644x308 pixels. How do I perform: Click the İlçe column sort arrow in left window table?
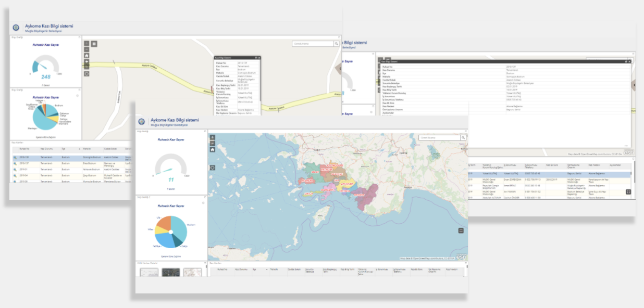click(80, 149)
